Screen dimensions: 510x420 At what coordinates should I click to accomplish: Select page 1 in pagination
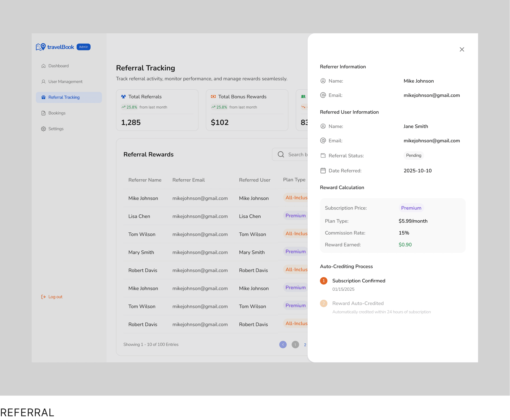[x=295, y=344]
